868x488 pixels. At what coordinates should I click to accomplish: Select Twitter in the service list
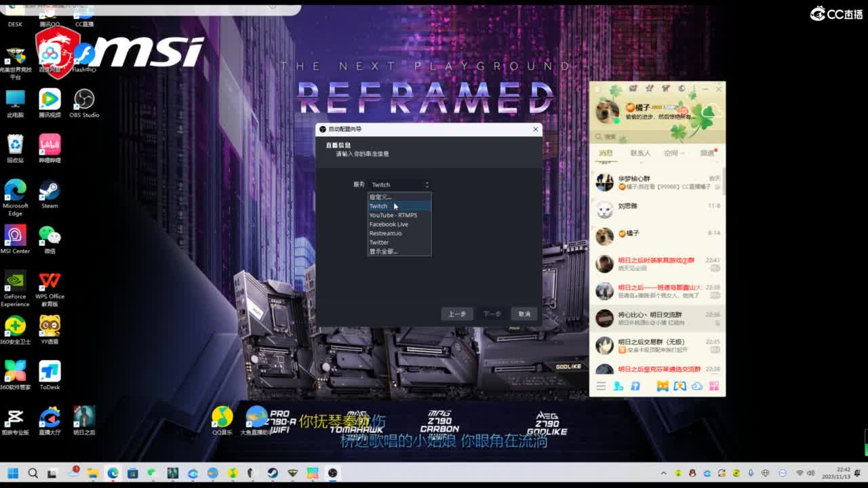pyautogui.click(x=399, y=242)
